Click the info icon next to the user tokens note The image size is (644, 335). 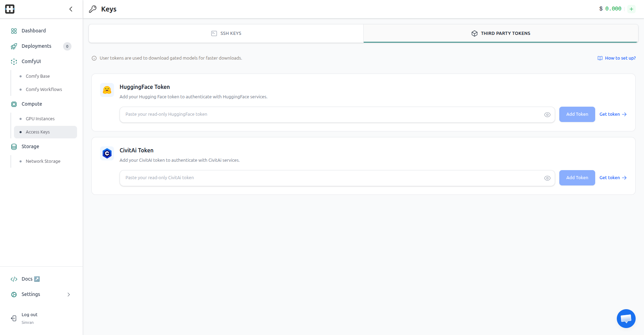pyautogui.click(x=94, y=58)
